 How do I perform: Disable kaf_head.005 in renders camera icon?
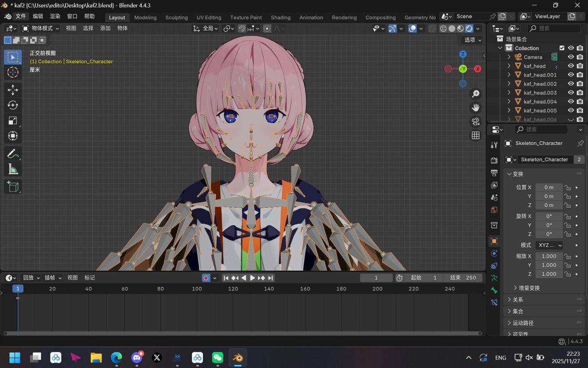coord(580,110)
